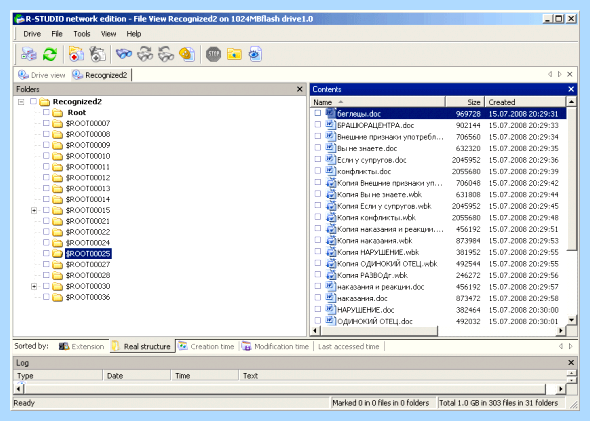Open the Tools menu
Image resolution: width=590 pixels, height=421 pixels.
pyautogui.click(x=82, y=34)
